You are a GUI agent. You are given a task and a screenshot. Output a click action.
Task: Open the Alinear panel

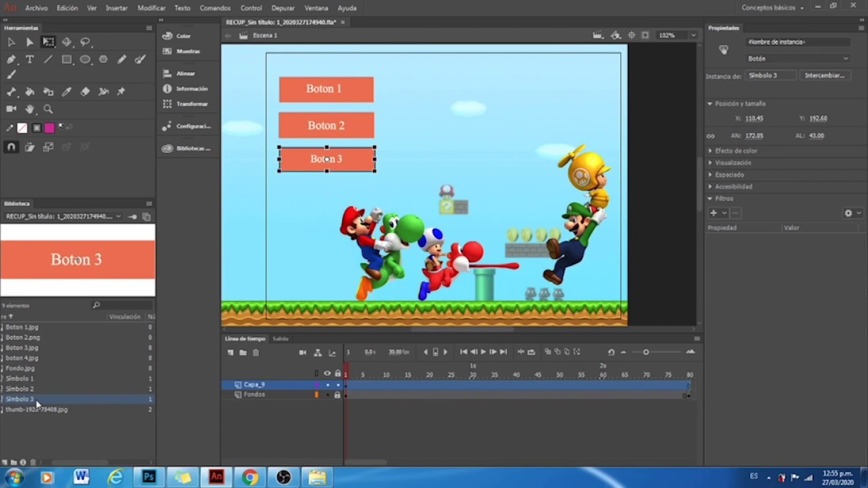[x=180, y=73]
